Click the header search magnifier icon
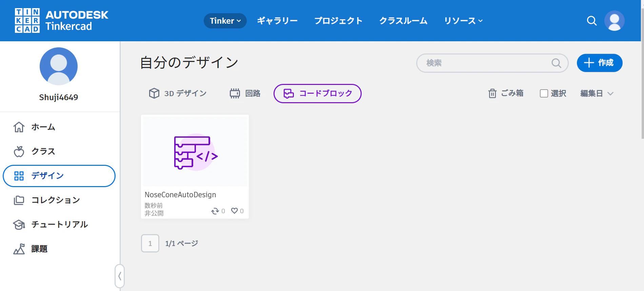The width and height of the screenshot is (644, 291). [592, 21]
